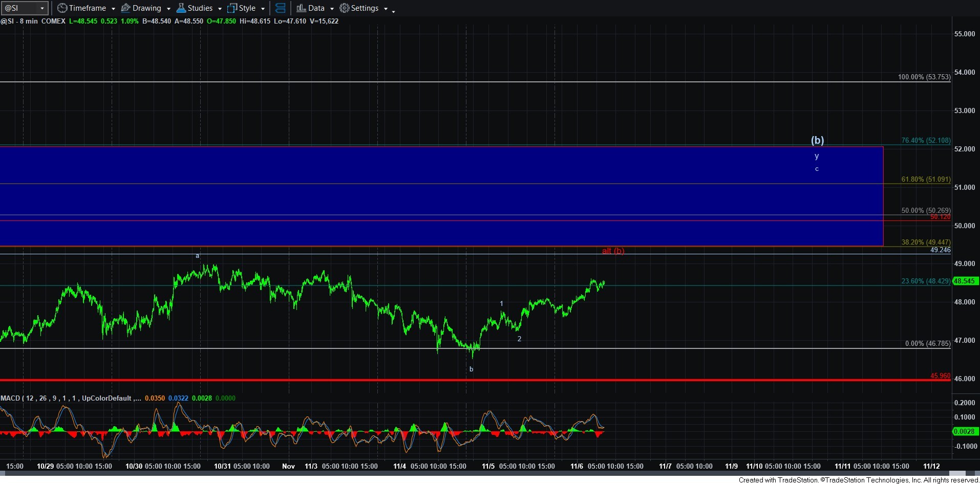Click the Studies flask icon

coord(181,8)
